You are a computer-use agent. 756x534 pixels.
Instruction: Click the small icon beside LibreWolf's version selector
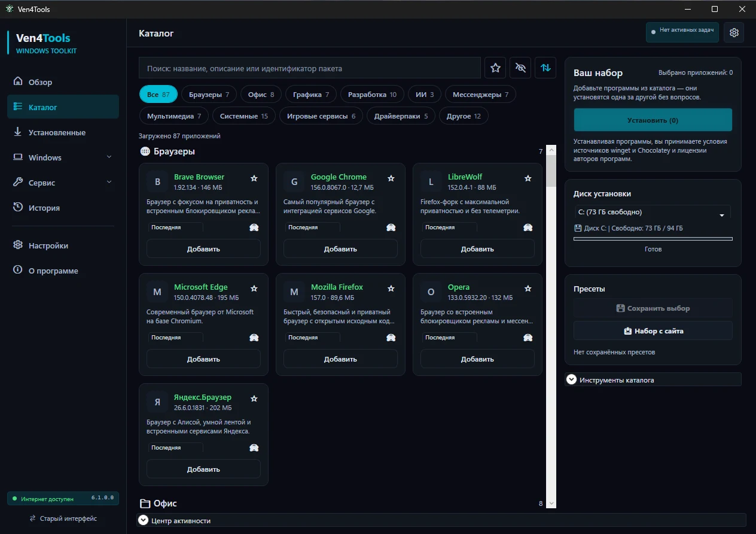pyautogui.click(x=528, y=227)
